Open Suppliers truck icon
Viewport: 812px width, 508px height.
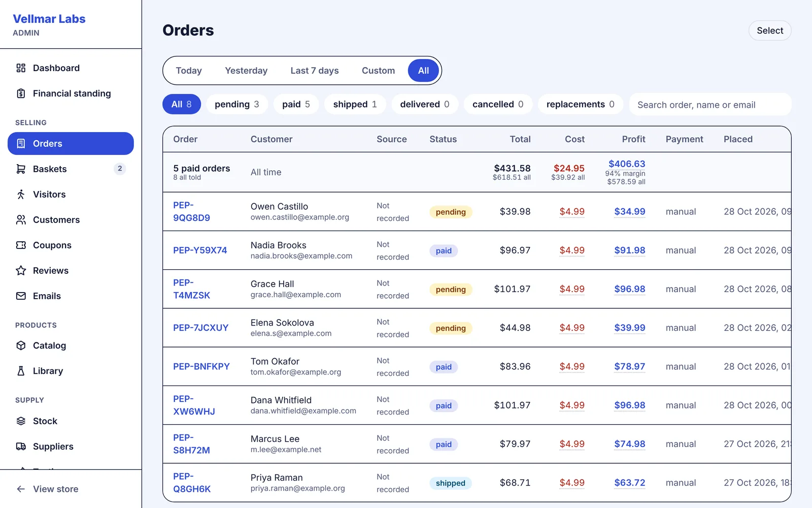(21, 447)
